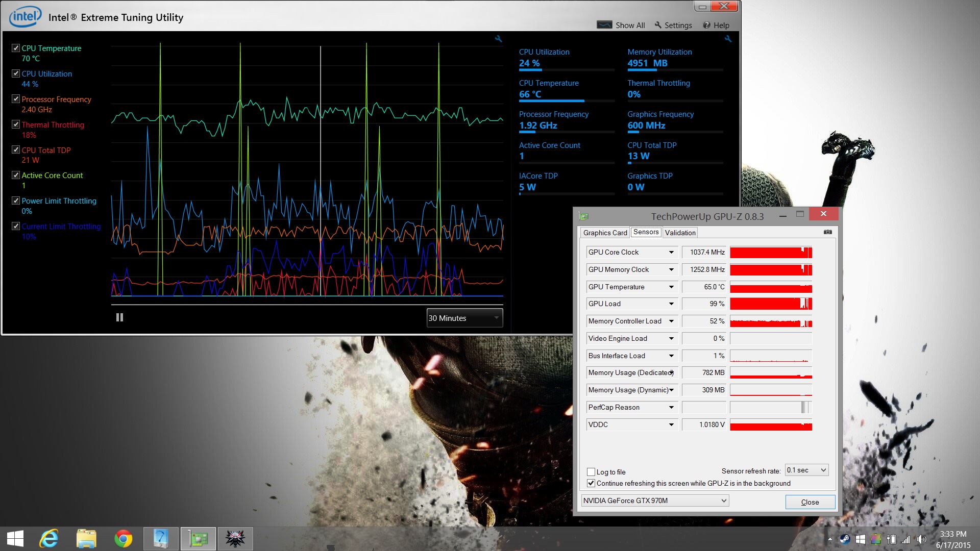Switch to Validation tab
This screenshot has width=980, height=551.
pyautogui.click(x=680, y=233)
